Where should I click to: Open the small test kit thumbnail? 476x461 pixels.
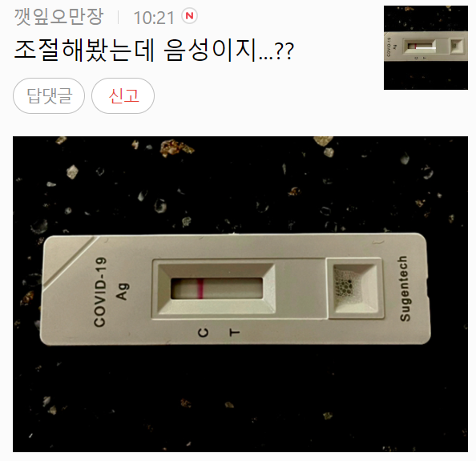[x=426, y=47]
